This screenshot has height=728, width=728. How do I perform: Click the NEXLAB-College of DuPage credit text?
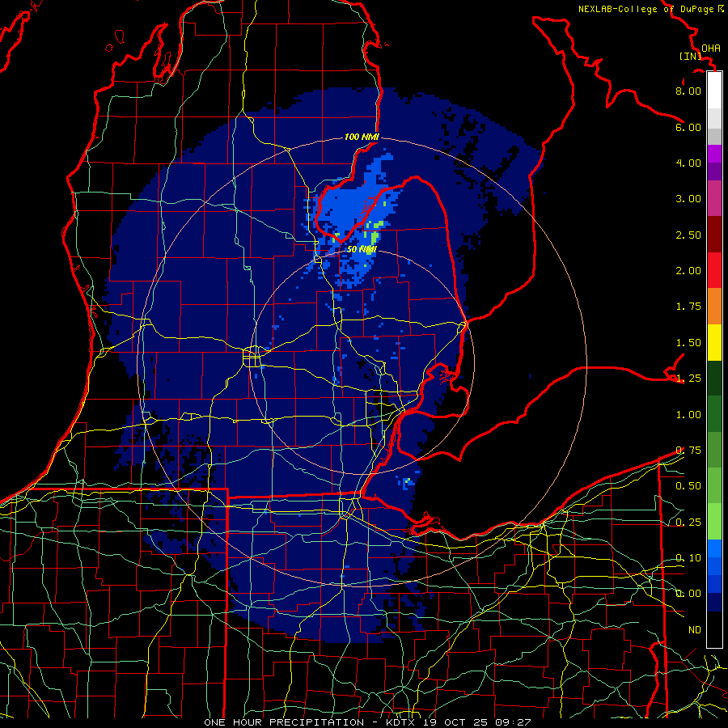[645, 9]
